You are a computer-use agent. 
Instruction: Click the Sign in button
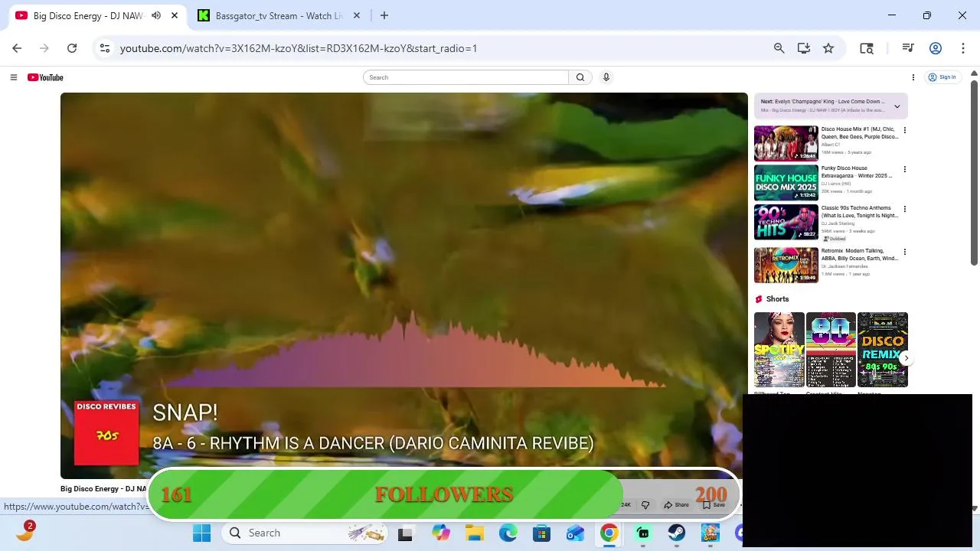tap(942, 77)
